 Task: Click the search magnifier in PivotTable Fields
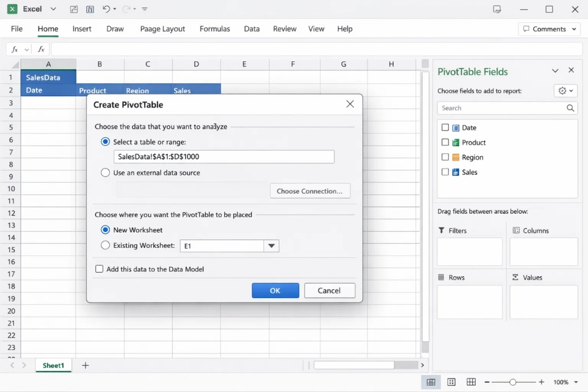[570, 108]
